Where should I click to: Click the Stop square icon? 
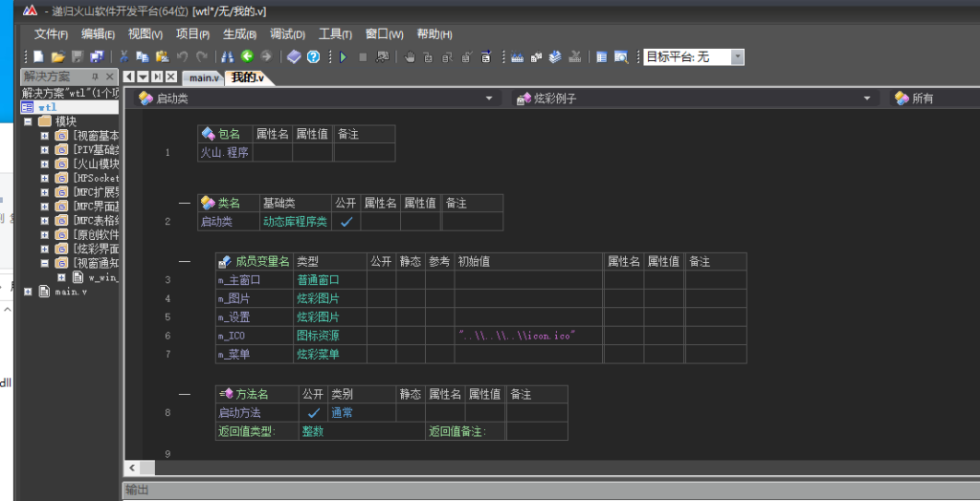(x=363, y=56)
